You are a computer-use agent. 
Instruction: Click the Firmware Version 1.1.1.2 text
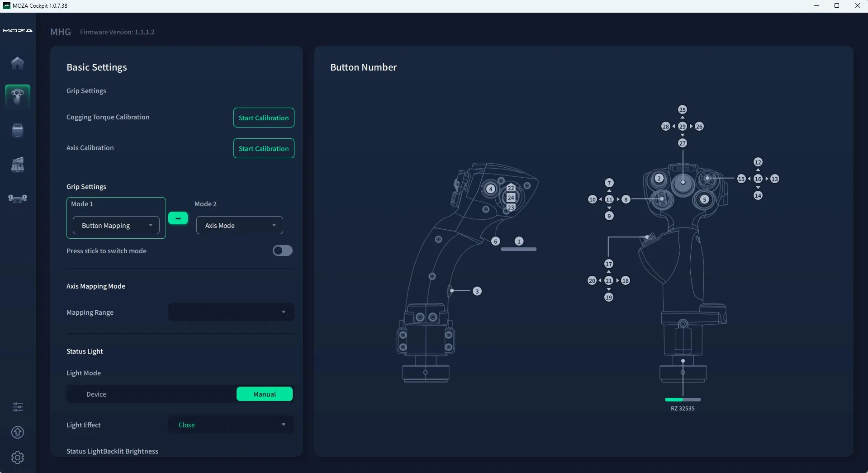coord(118,32)
